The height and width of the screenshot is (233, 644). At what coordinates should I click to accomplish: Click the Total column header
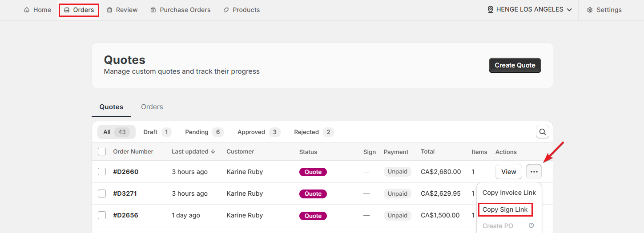click(428, 152)
